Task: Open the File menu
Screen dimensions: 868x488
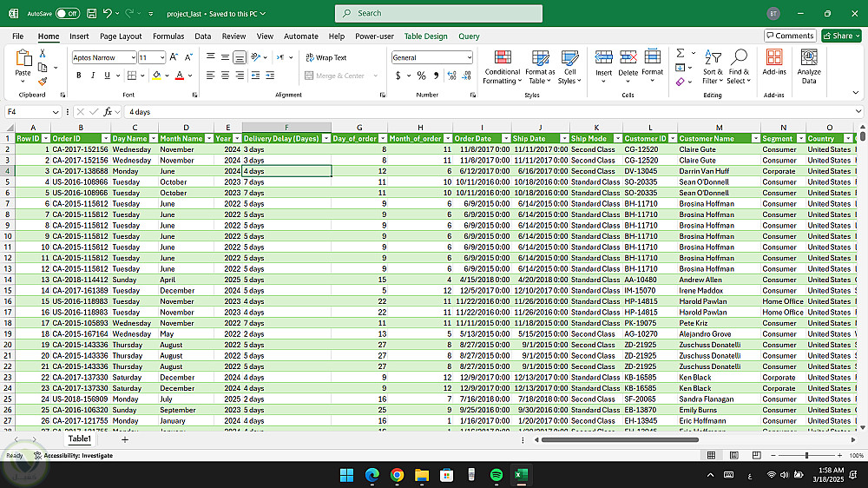Action: tap(17, 36)
